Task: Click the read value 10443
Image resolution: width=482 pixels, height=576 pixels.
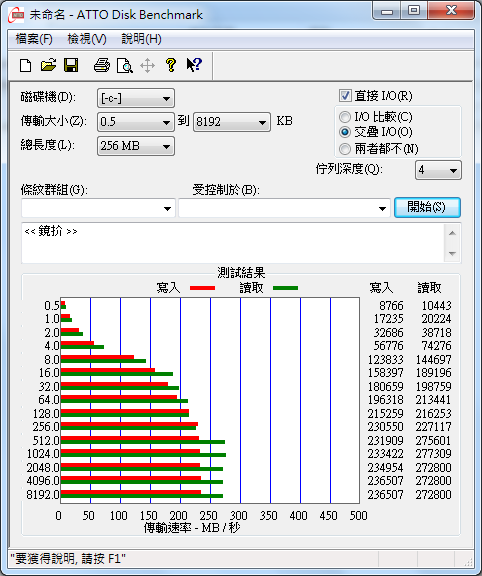Action: [x=436, y=306]
